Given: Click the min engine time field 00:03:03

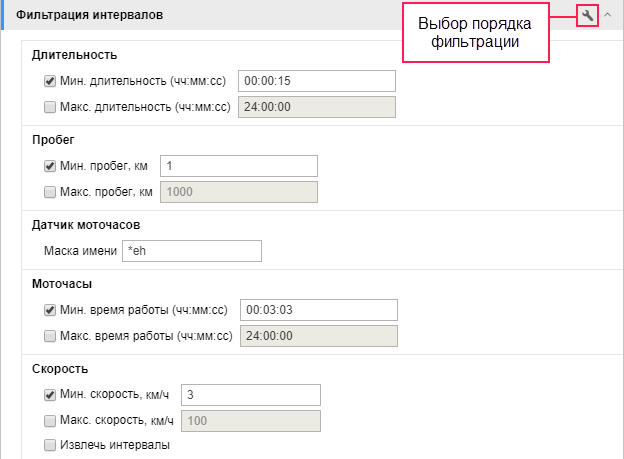Looking at the screenshot, I should (319, 310).
